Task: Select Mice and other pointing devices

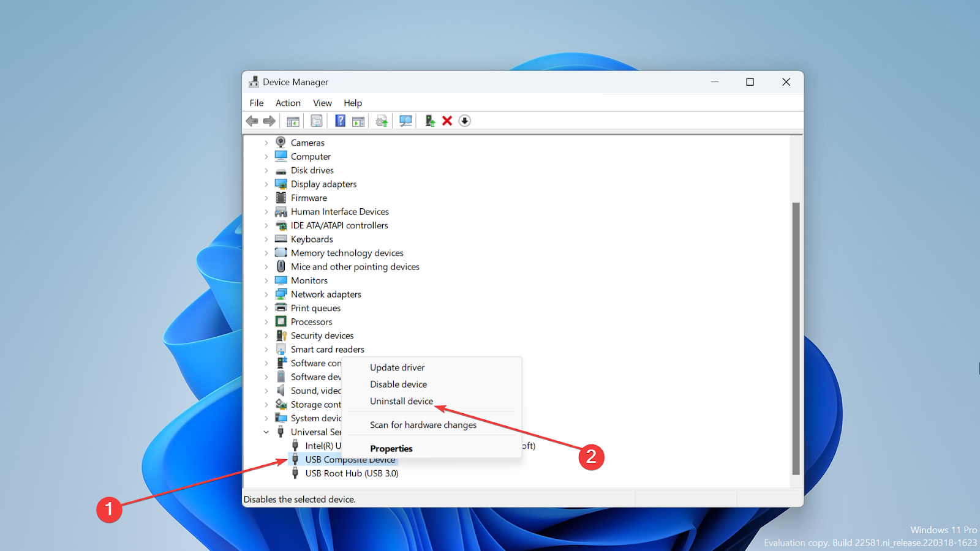Action: pos(355,267)
